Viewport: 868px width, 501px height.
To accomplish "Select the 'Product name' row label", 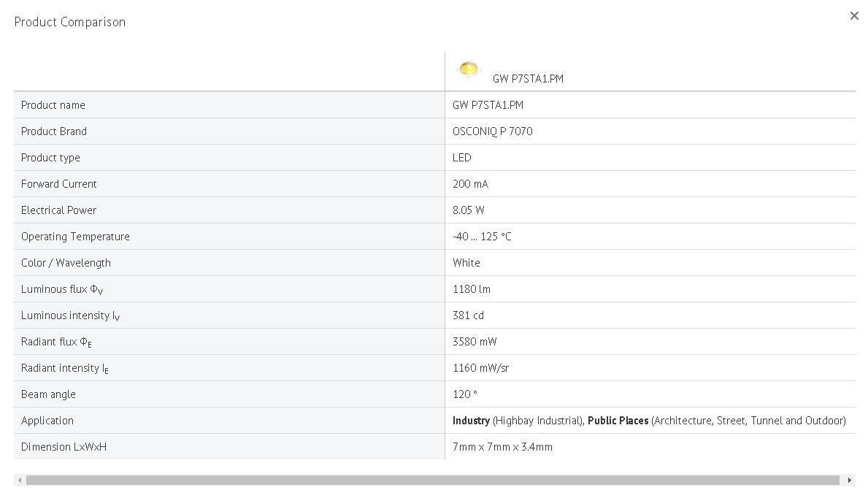I will coord(53,105).
